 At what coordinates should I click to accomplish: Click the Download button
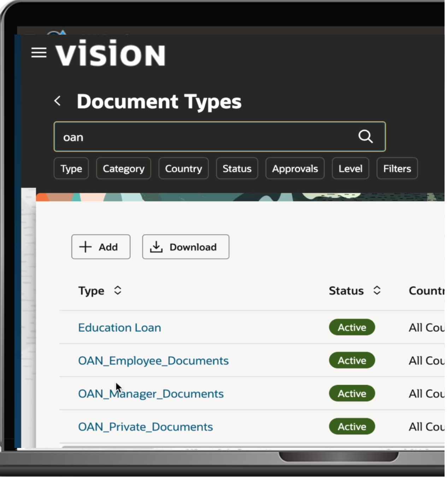[186, 247]
